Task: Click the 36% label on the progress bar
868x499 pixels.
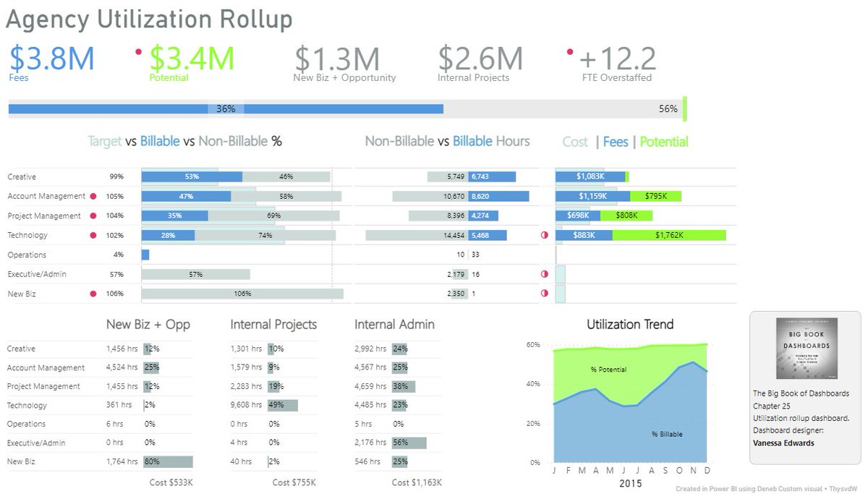Action: click(x=226, y=108)
